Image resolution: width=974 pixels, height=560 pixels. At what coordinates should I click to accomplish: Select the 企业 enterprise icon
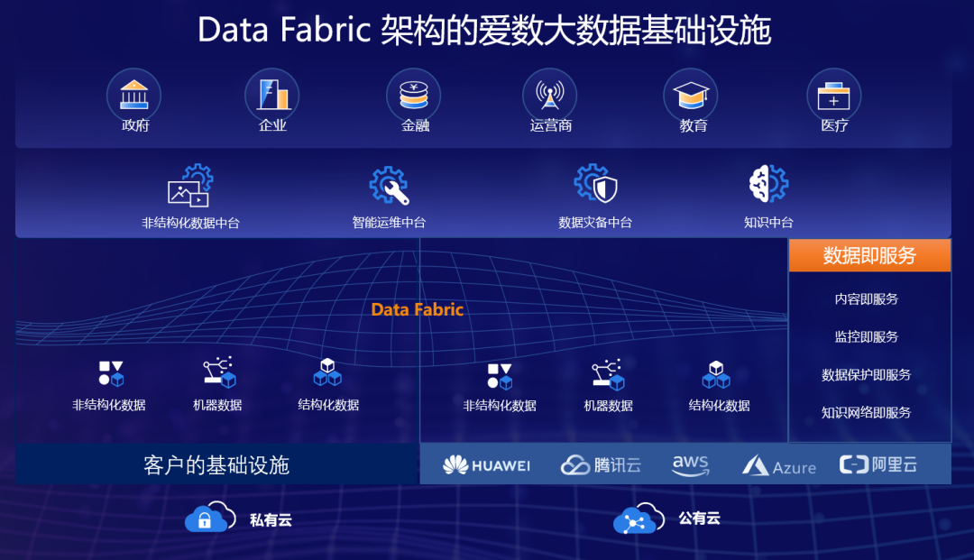tap(272, 94)
